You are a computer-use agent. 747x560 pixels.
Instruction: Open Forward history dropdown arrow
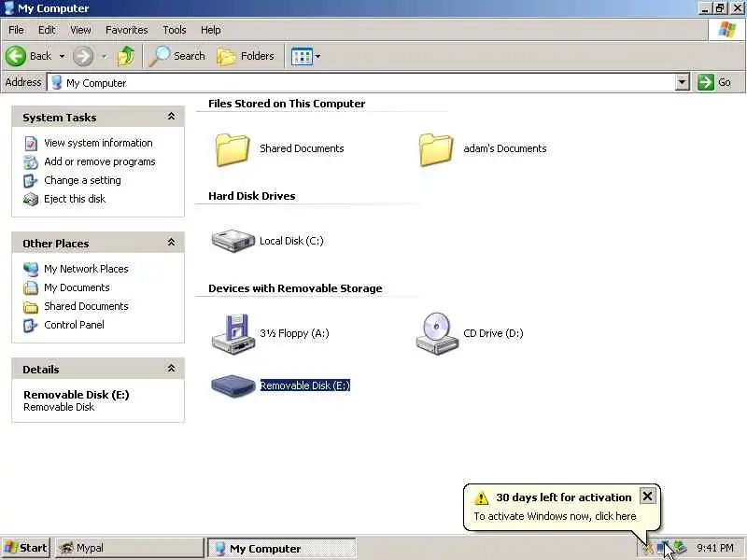coord(104,56)
